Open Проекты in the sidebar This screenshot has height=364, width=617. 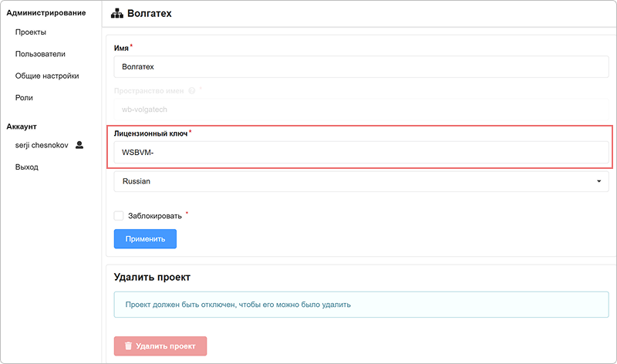tap(31, 32)
